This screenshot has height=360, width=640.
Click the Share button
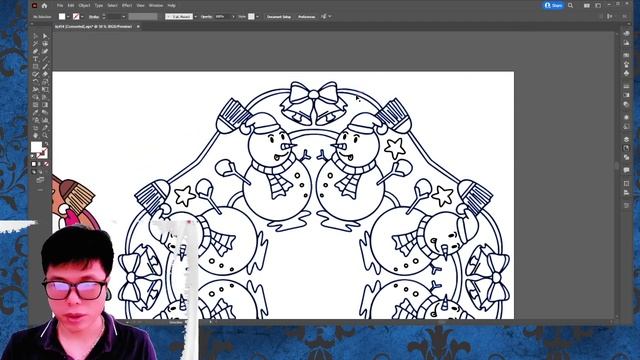(x=553, y=5)
